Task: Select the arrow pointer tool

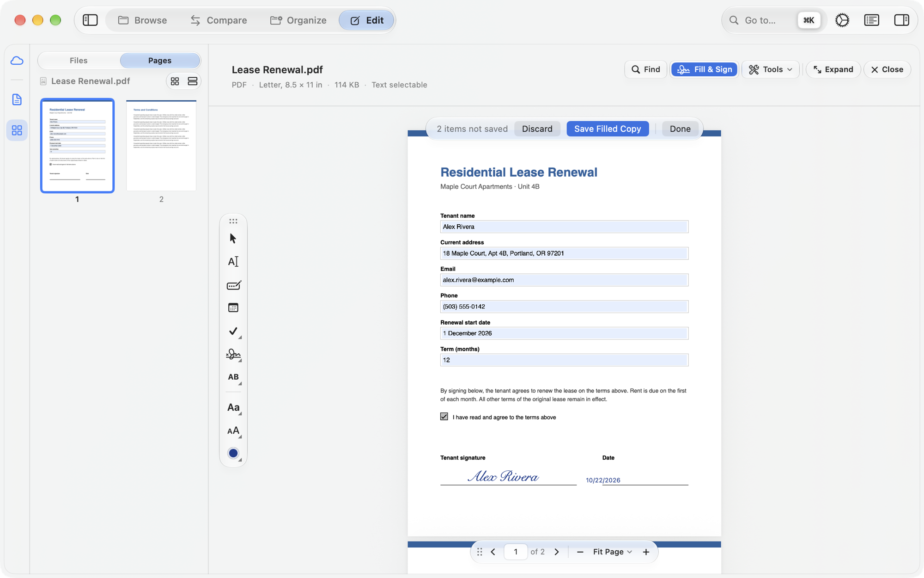Action: point(233,239)
